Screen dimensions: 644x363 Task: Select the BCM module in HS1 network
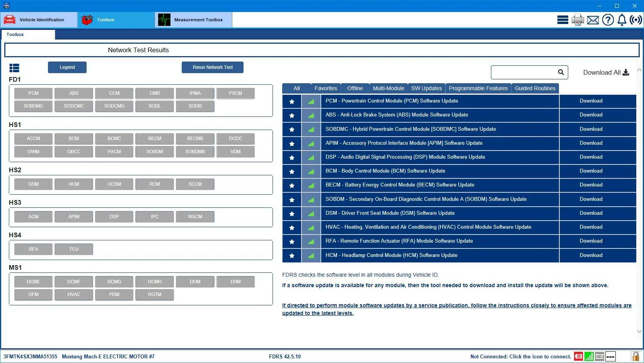click(x=74, y=139)
